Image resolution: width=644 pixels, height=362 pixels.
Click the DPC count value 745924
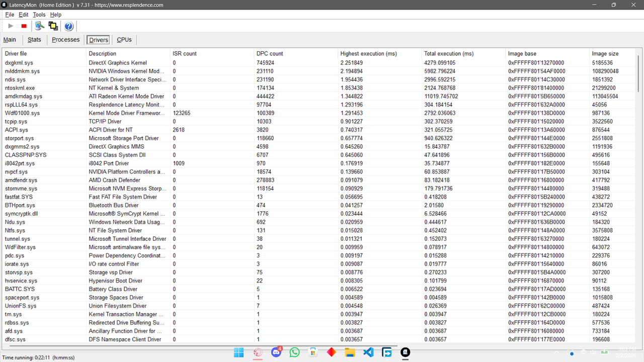(265, 63)
